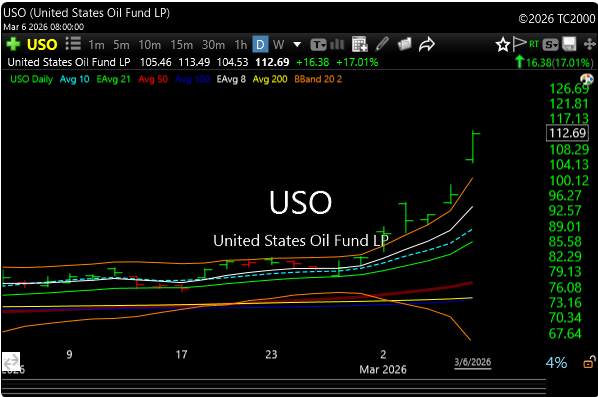Viewport: 598px width, 397px height.
Task: Open the S settings dropdown
Action: (551, 45)
